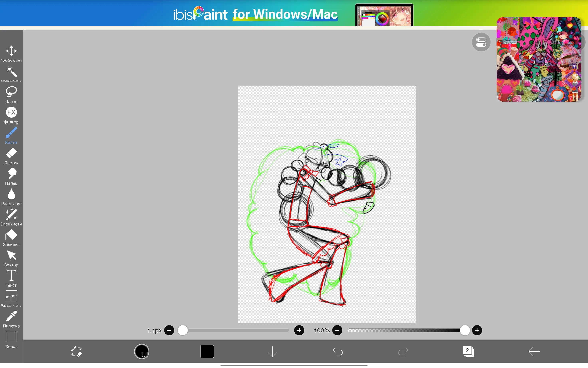The height and width of the screenshot is (368, 588).
Task: Activate the Вектор vector tool
Action: click(x=11, y=258)
